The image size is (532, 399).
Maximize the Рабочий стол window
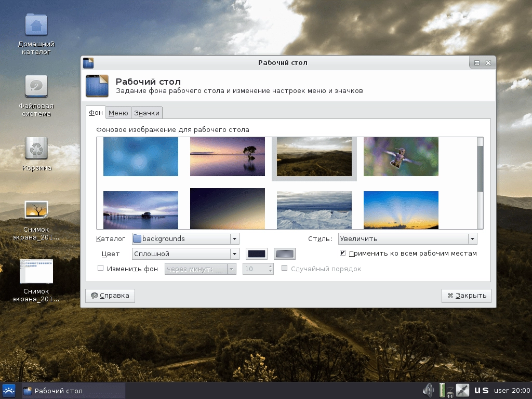(477, 63)
